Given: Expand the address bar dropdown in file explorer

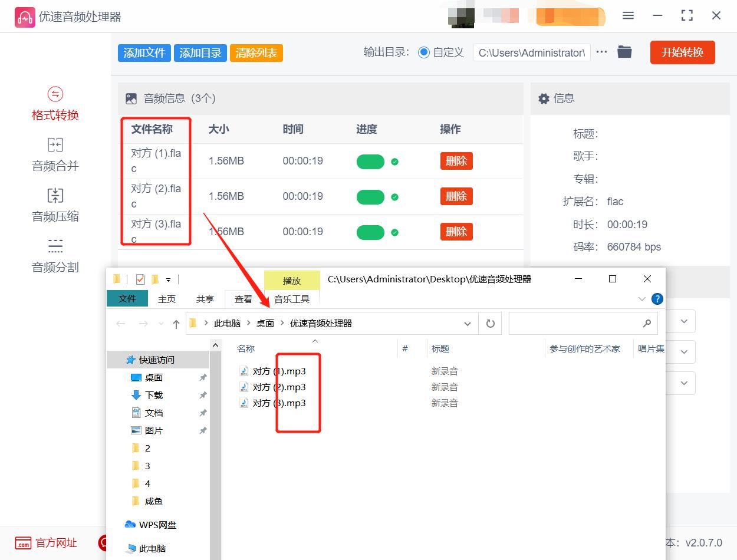Looking at the screenshot, I should point(468,323).
